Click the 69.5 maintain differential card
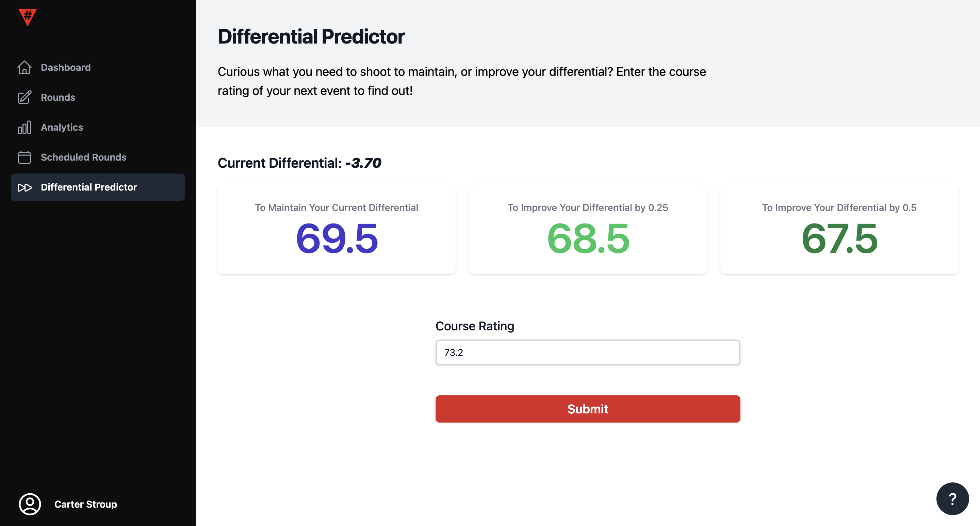Viewport: 980px width, 526px height. (336, 229)
